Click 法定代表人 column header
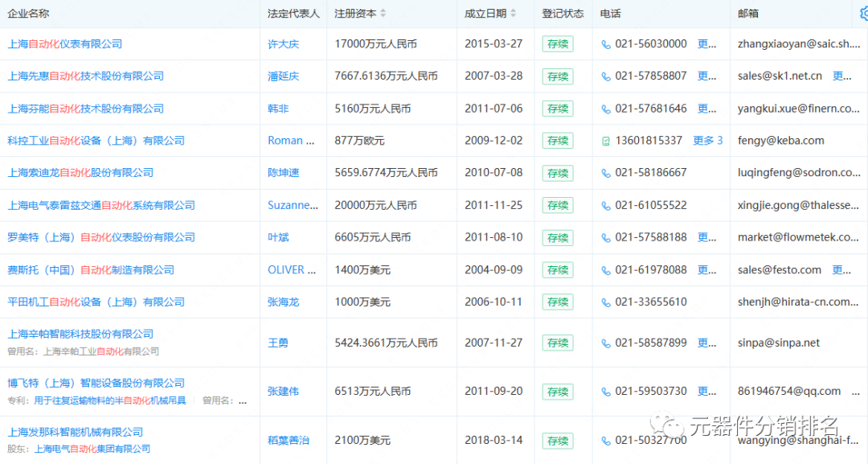The image size is (868, 464). (x=293, y=14)
